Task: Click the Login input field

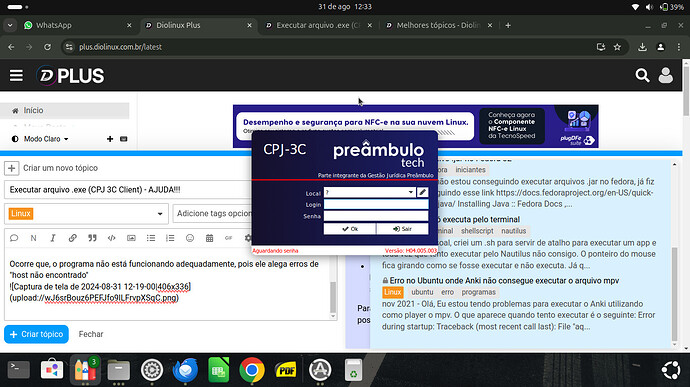Action: pos(376,204)
